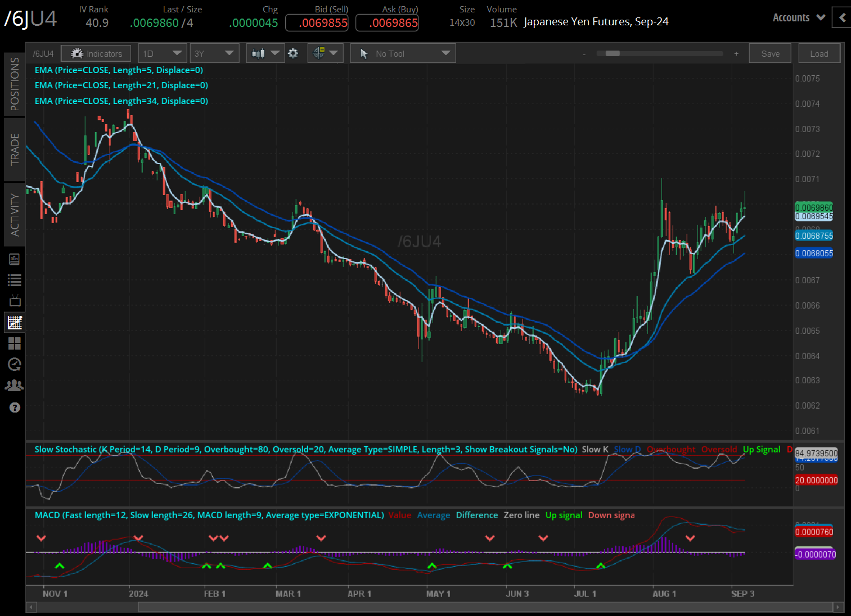The height and width of the screenshot is (616, 851).
Task: Open the chart view from the sidebar
Action: [x=15, y=322]
